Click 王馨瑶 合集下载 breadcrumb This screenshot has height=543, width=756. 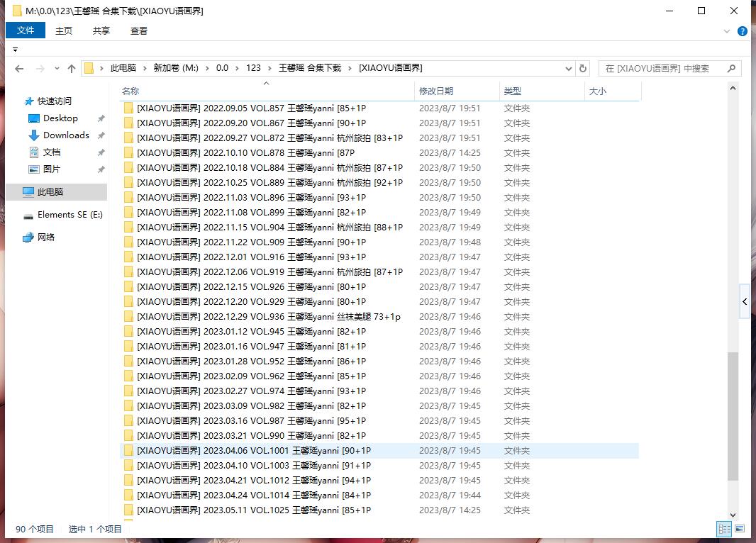point(310,68)
